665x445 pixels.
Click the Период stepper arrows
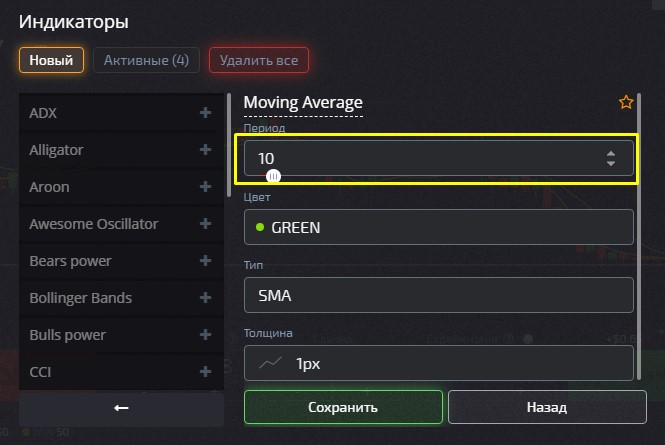611,158
